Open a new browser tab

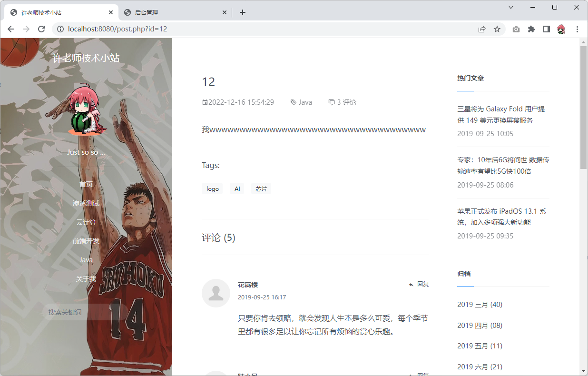(x=243, y=12)
